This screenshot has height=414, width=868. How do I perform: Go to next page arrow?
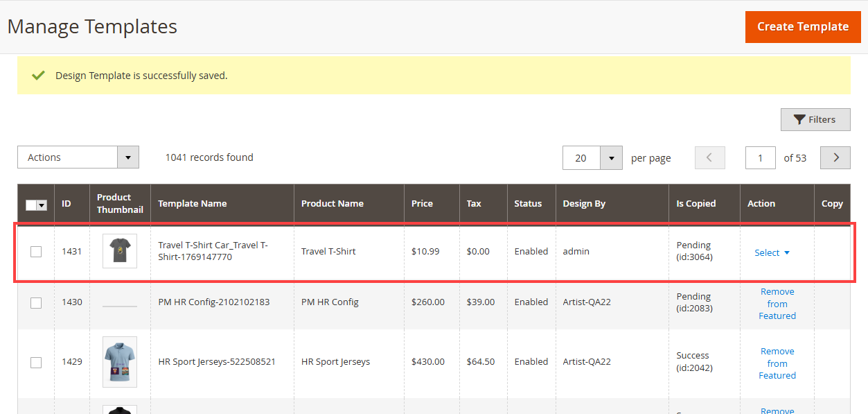click(x=835, y=157)
